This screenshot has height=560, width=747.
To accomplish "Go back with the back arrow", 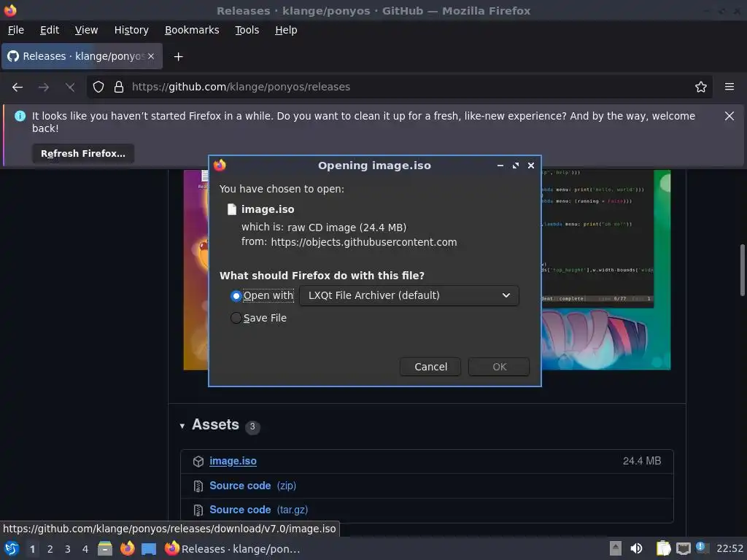I will [x=18, y=87].
